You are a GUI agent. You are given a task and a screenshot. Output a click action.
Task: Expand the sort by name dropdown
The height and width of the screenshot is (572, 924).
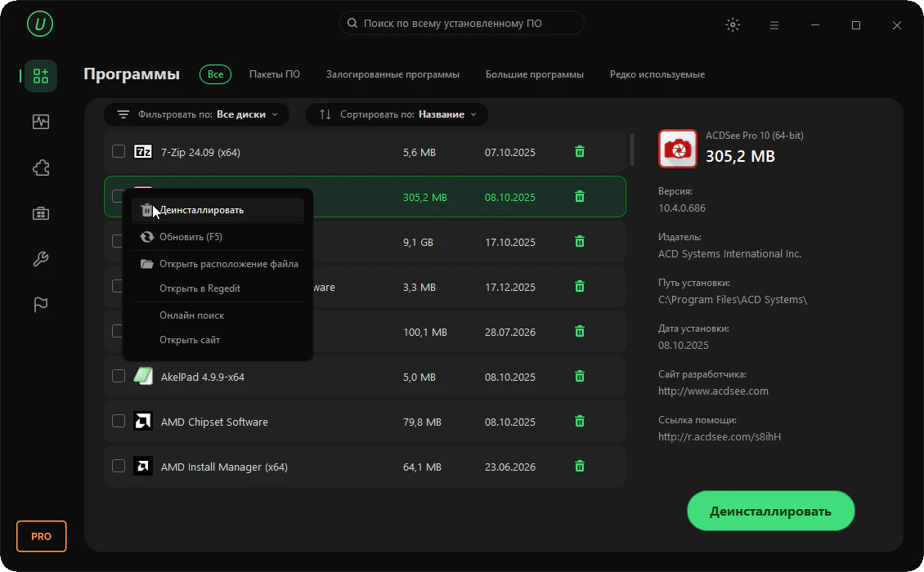pos(397,114)
